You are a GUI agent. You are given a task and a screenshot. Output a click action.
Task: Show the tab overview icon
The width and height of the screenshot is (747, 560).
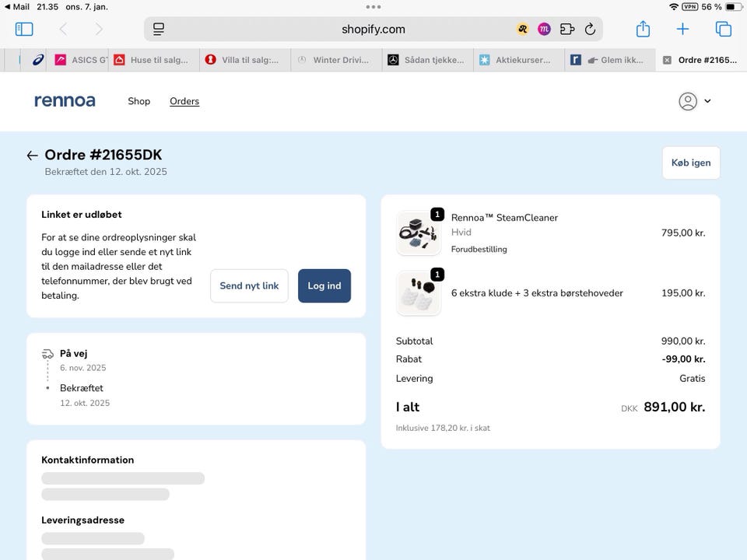click(x=724, y=29)
